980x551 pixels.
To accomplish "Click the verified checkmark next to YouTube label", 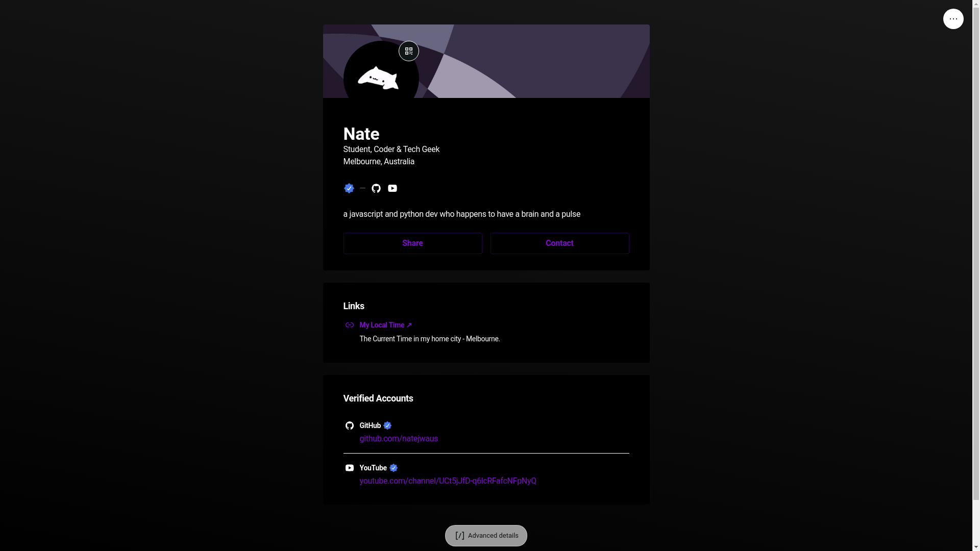I will tap(394, 468).
